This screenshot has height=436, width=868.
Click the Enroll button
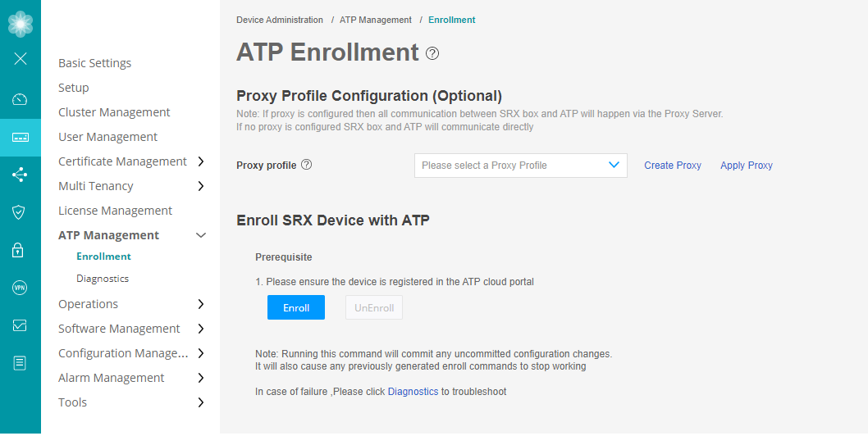point(296,308)
